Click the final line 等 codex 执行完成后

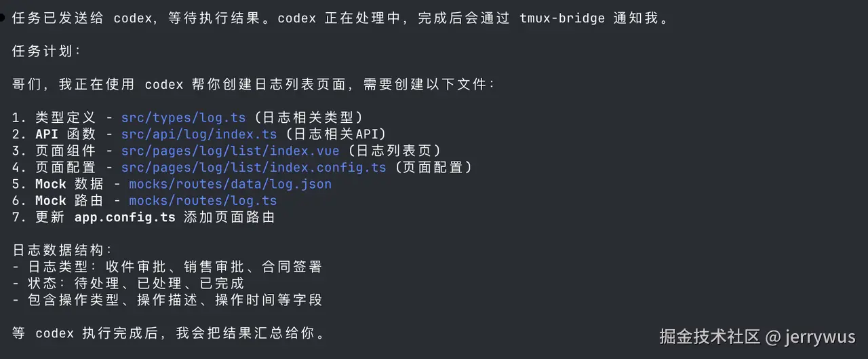click(x=170, y=333)
